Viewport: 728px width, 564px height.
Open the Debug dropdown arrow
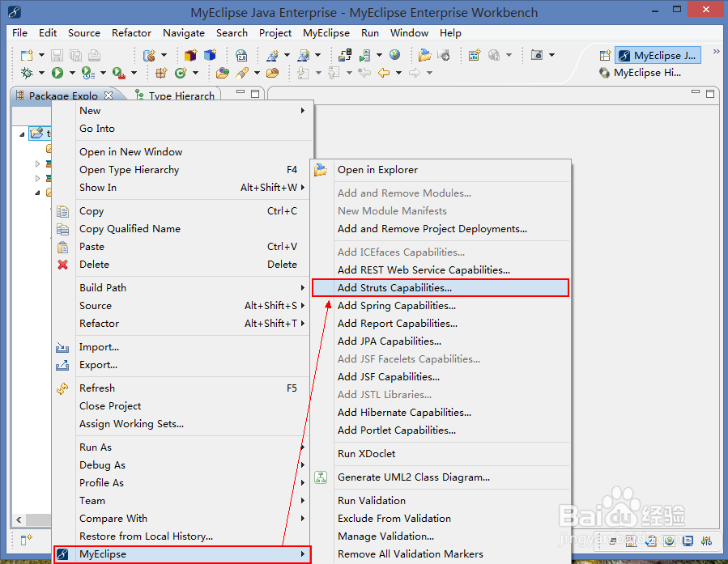pyautogui.click(x=41, y=73)
